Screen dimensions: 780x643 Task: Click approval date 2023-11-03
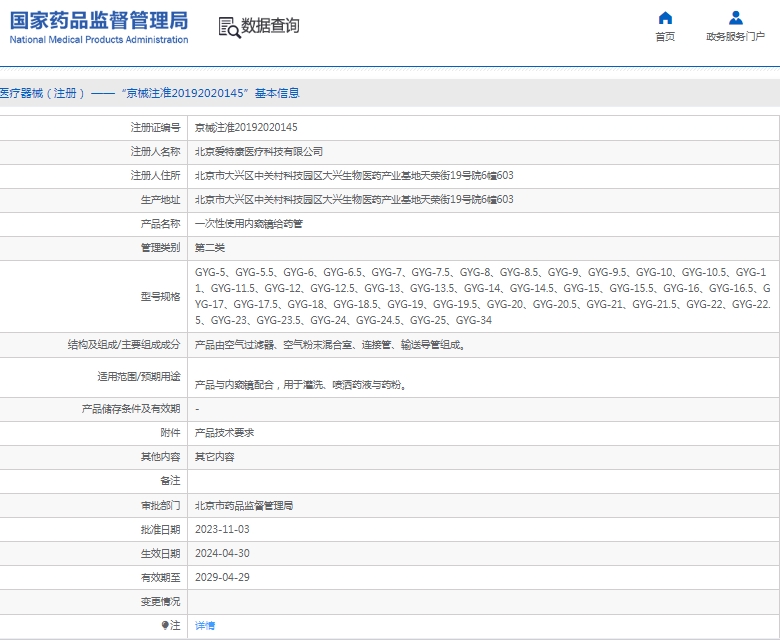pos(222,530)
